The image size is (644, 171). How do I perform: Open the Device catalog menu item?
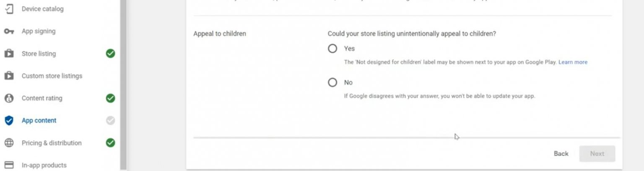pyautogui.click(x=42, y=9)
